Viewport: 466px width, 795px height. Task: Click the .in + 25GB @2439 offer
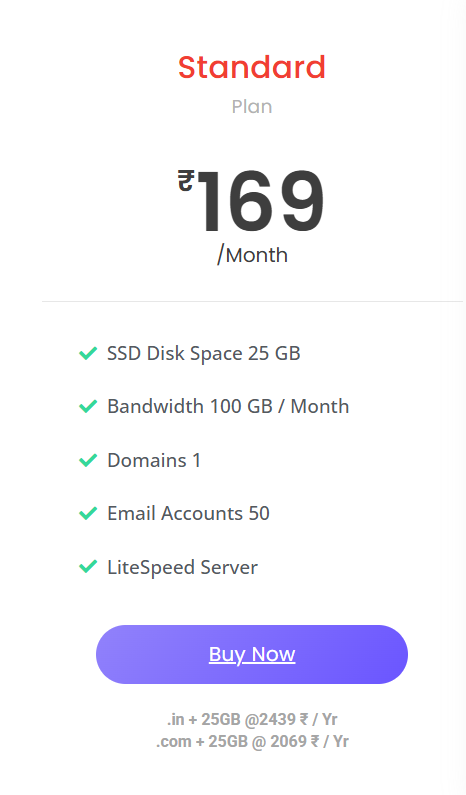coord(252,719)
